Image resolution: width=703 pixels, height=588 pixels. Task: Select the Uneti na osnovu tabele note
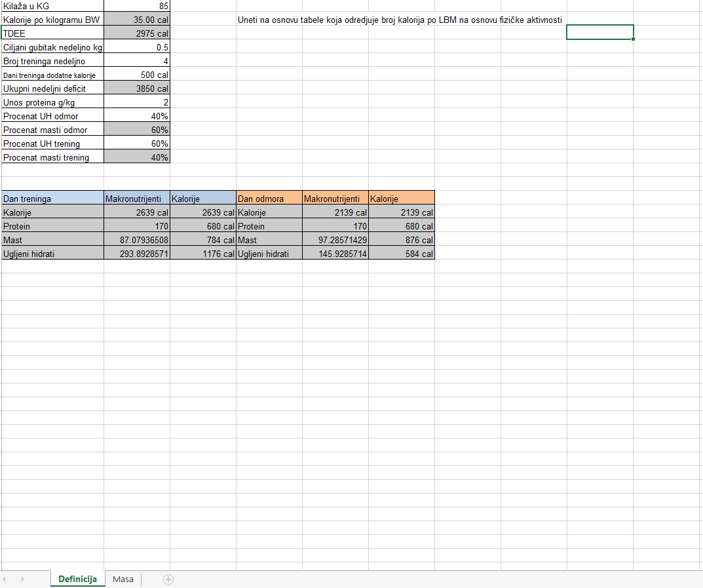coord(400,20)
